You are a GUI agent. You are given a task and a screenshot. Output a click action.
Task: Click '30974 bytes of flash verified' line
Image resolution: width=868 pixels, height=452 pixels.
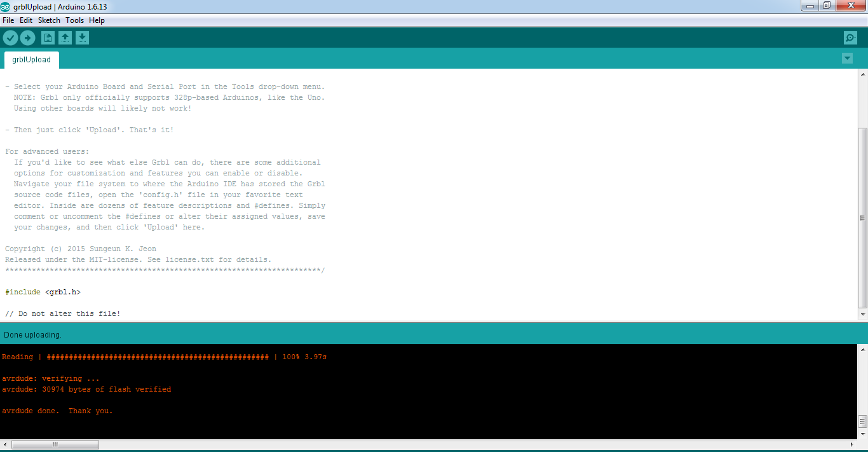pos(86,389)
